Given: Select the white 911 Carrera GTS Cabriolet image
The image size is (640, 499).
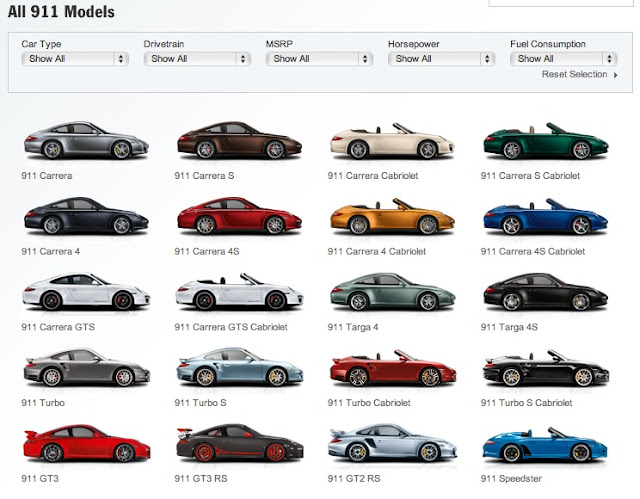Looking at the screenshot, I should click(239, 292).
